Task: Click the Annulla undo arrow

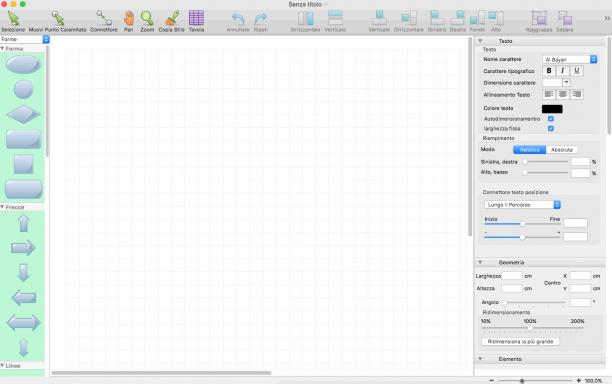Action: pyautogui.click(x=238, y=19)
